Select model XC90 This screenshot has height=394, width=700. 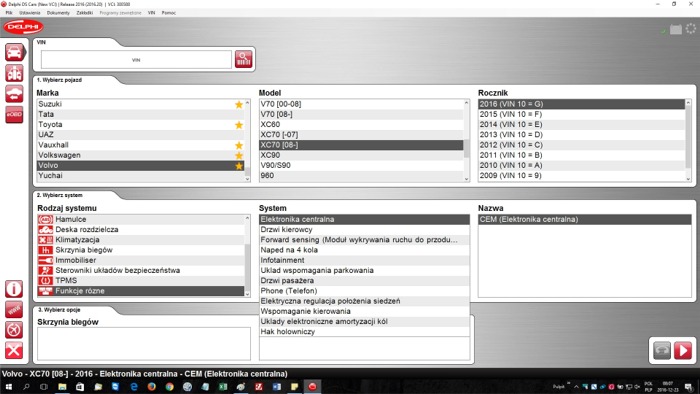coord(361,155)
